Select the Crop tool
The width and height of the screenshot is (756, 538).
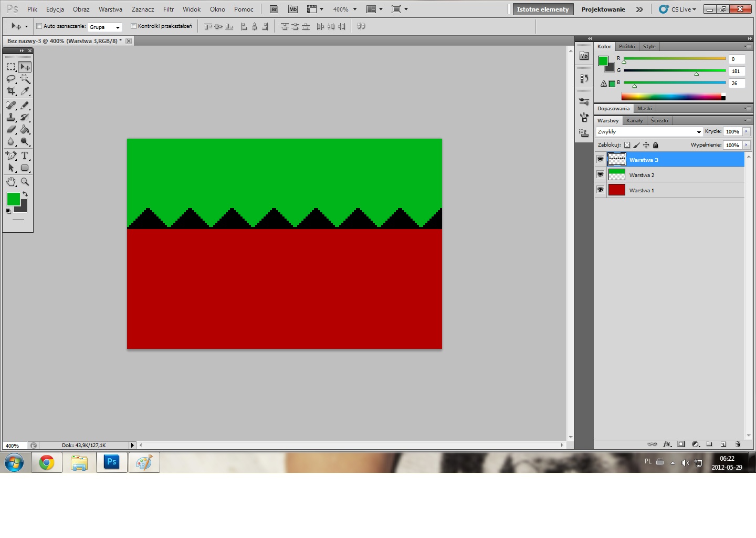[11, 91]
